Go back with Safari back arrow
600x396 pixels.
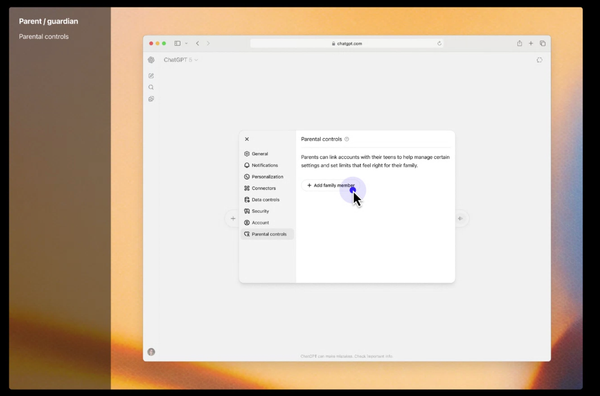(197, 43)
